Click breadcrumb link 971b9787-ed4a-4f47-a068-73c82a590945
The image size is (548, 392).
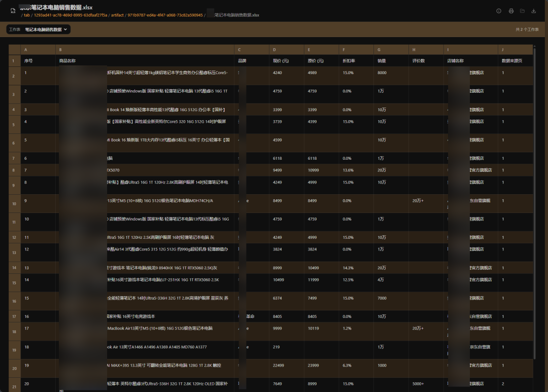pyautogui.click(x=165, y=15)
